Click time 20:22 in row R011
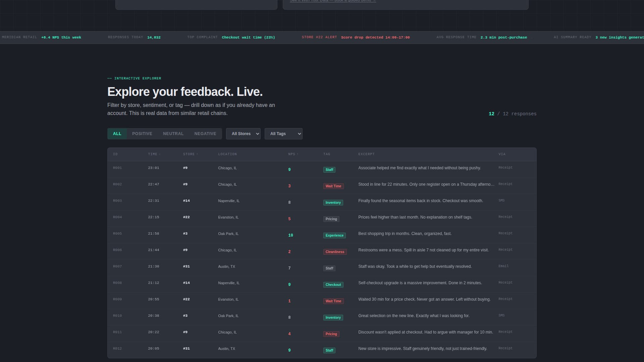 tap(154, 332)
